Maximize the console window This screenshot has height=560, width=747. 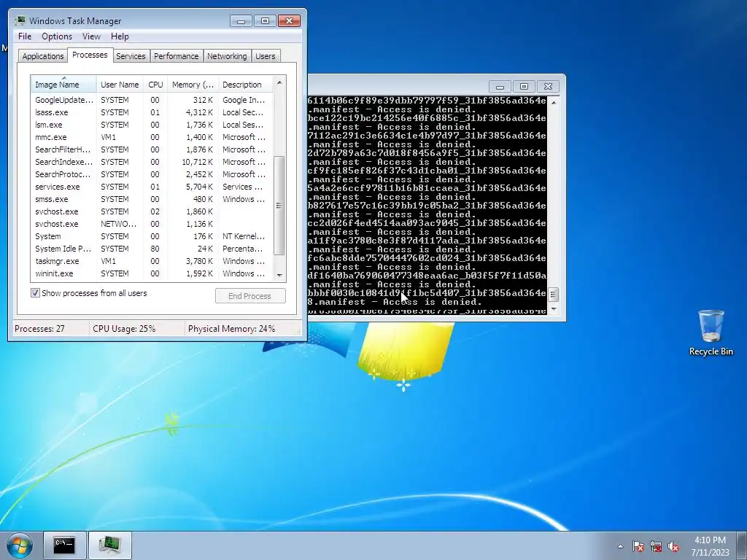[x=524, y=87]
